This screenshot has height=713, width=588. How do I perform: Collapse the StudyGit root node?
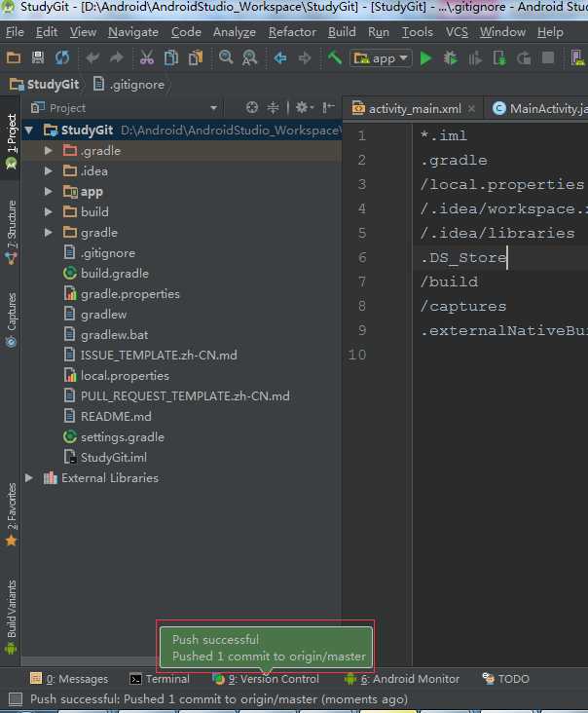pos(29,131)
